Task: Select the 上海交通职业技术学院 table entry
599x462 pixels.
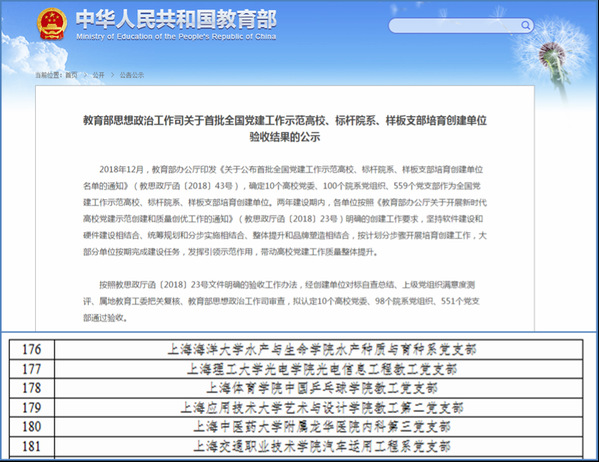Action: (322, 446)
